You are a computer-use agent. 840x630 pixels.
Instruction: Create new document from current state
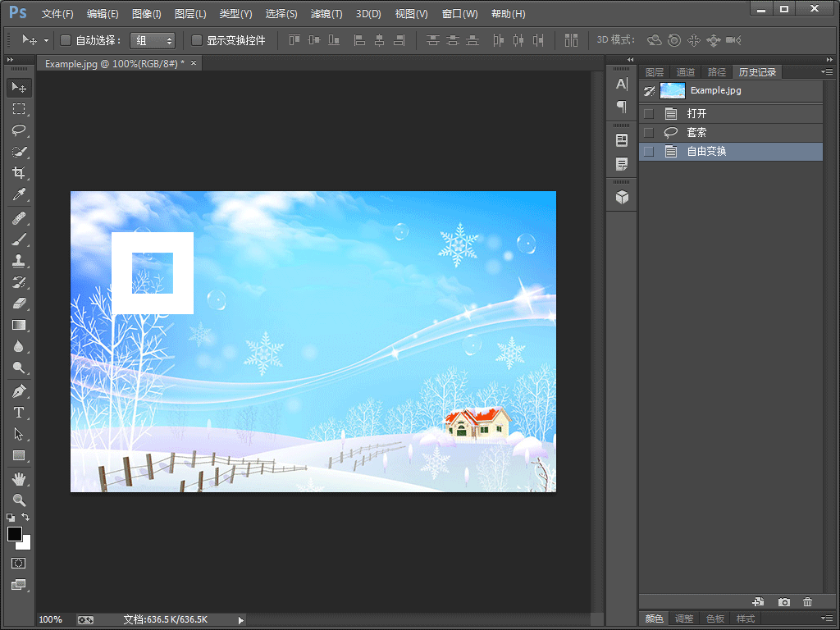tap(758, 602)
